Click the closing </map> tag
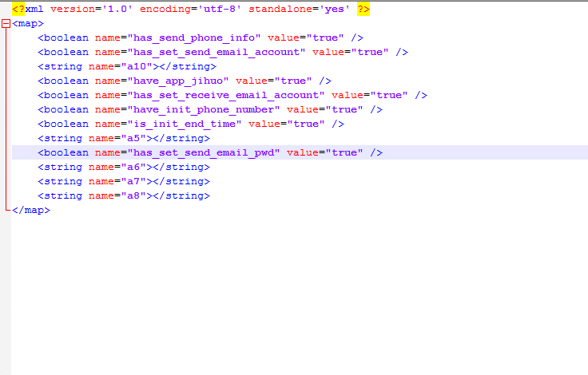The width and height of the screenshot is (588, 375). [x=31, y=210]
